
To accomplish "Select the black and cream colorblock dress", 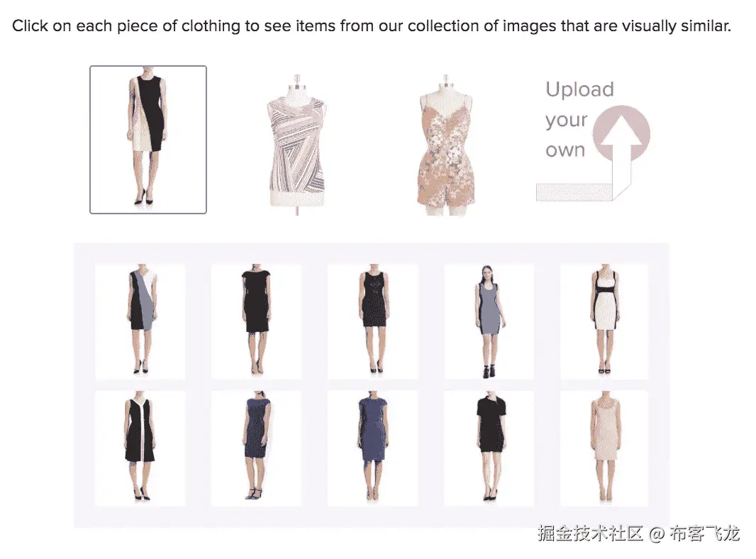I will (148, 139).
